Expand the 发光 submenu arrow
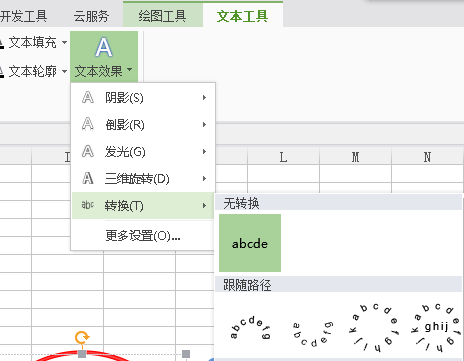This screenshot has width=464, height=361. [204, 152]
